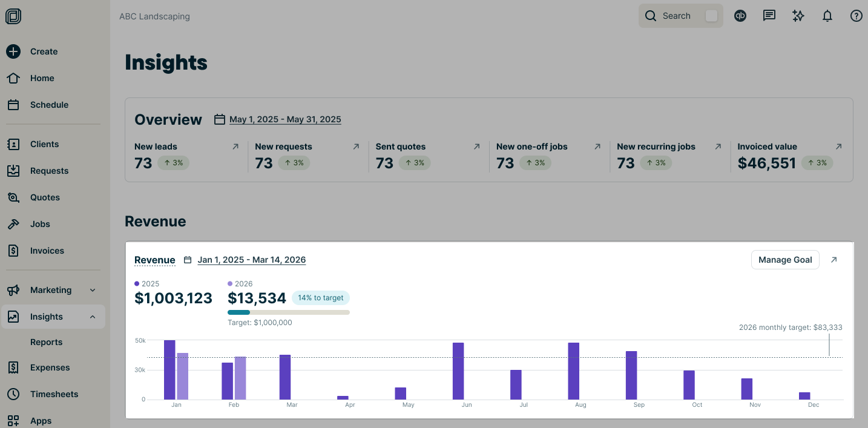This screenshot has height=428, width=868.
Task: Click the revenue target progress bar
Action: [x=289, y=312]
